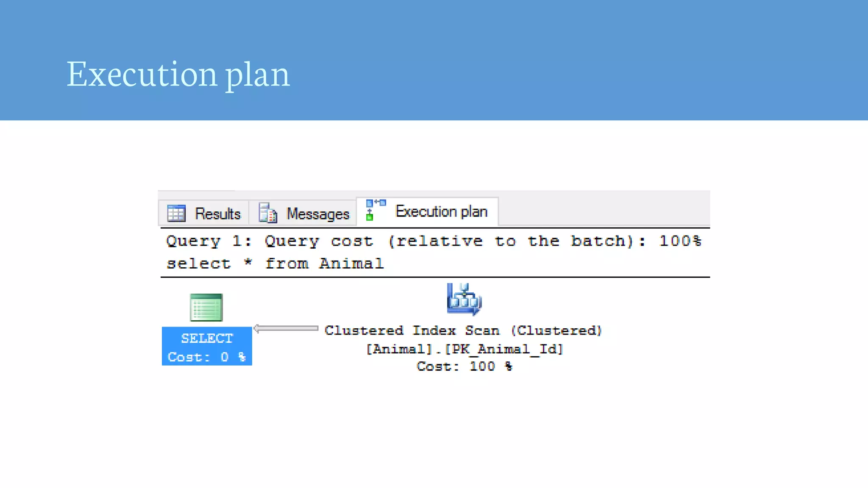This screenshot has height=488, width=868.
Task: Click the 'Query 1: Query cost' header line
Action: [x=434, y=241]
